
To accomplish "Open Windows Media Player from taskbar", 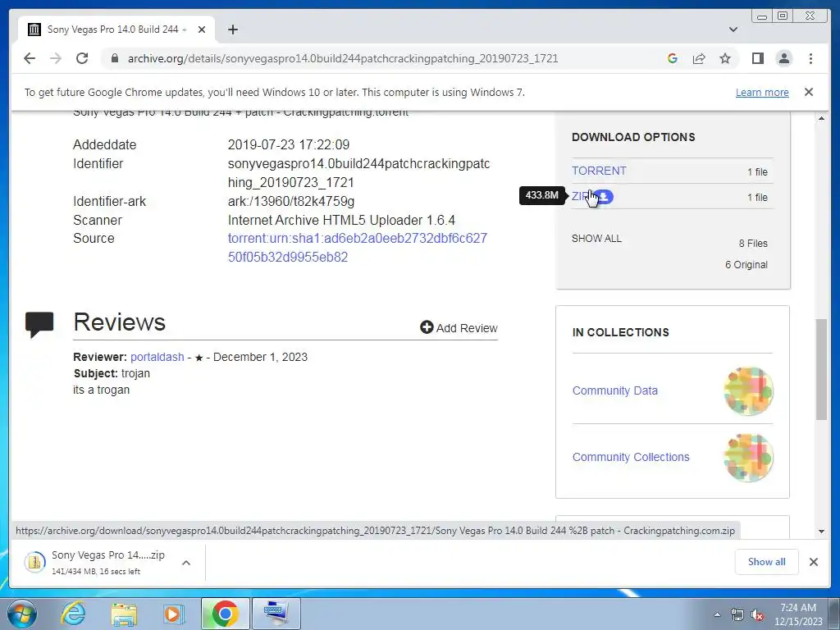I will [173, 614].
